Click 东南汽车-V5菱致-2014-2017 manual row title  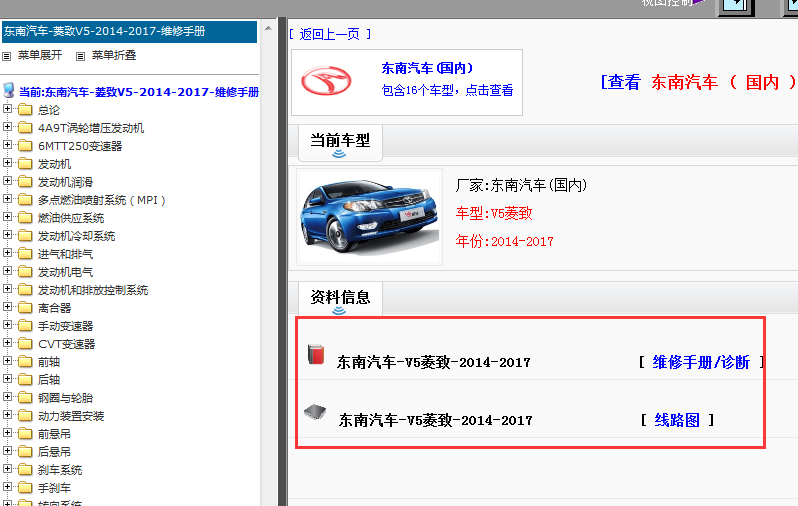click(434, 362)
